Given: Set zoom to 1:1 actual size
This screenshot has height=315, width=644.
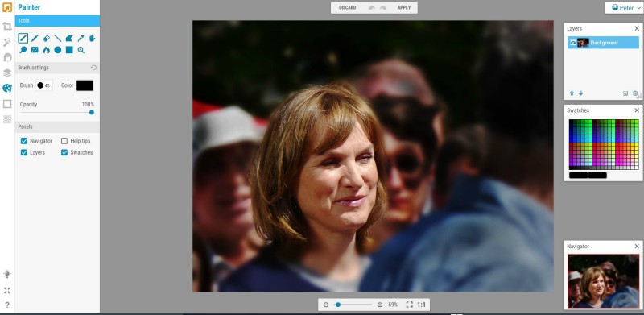Looking at the screenshot, I should pos(421,305).
